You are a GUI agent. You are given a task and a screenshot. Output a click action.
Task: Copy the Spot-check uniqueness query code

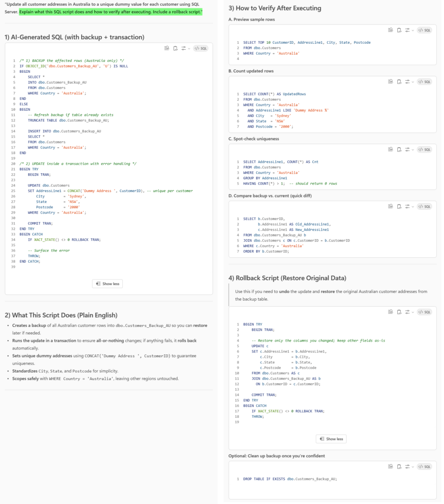tap(399, 149)
